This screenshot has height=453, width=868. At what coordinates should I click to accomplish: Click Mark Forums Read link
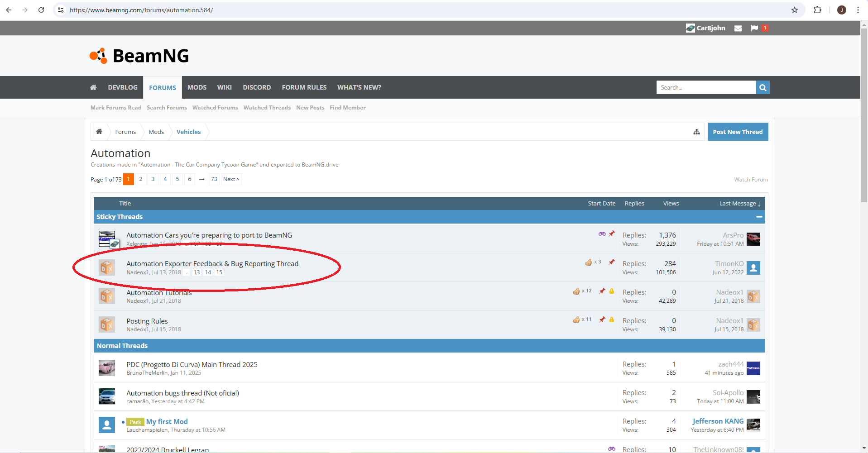pyautogui.click(x=116, y=108)
